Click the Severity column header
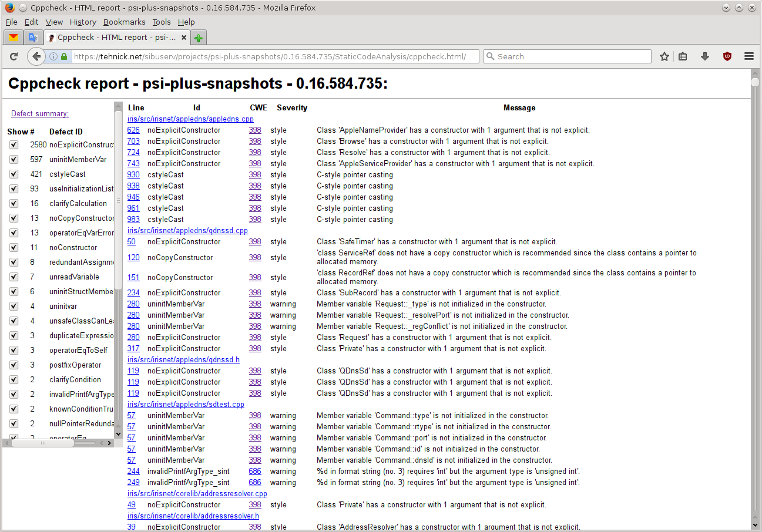 pyautogui.click(x=292, y=107)
